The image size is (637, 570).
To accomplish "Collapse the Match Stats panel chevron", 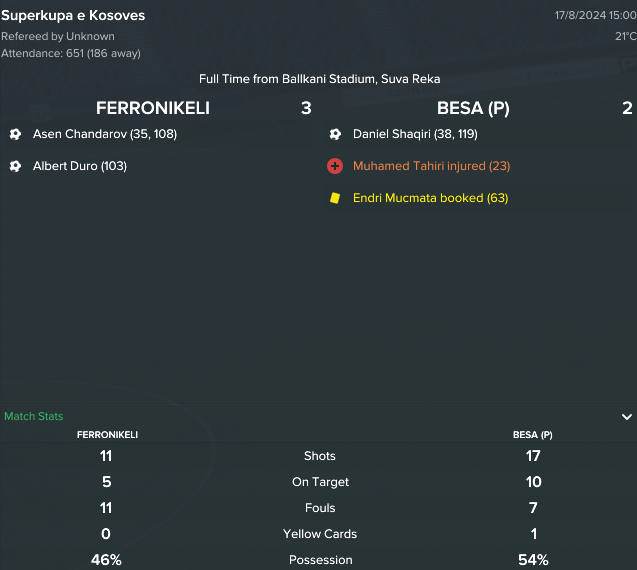I will (627, 416).
